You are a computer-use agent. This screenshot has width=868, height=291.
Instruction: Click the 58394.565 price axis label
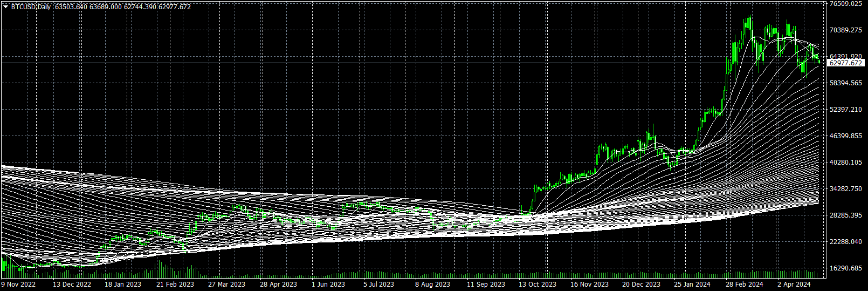(x=846, y=83)
